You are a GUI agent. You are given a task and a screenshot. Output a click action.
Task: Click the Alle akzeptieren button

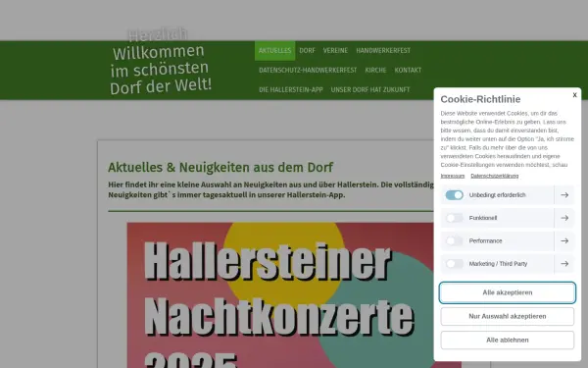click(x=507, y=292)
